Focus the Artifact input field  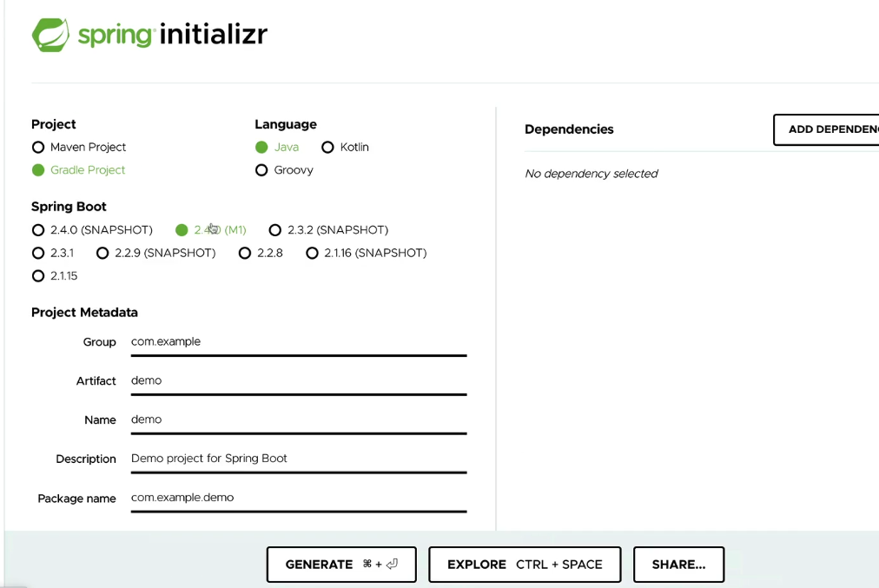[x=299, y=381]
